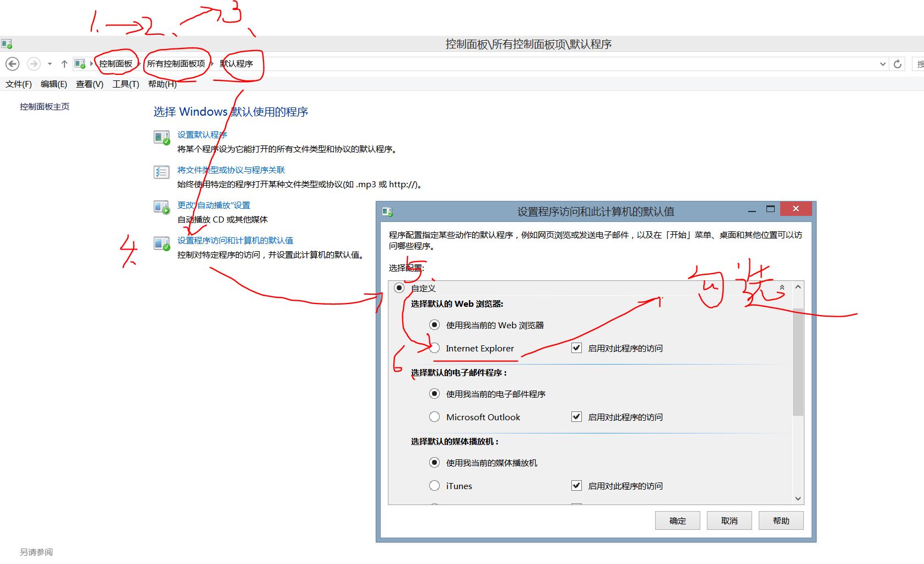The width and height of the screenshot is (924, 564).
Task: Uncheck 启用对此程序的访问 for iTunes
Action: (x=576, y=486)
